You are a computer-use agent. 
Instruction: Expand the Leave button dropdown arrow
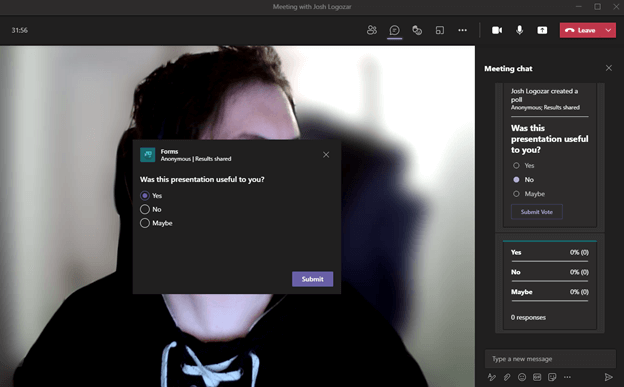pyautogui.click(x=608, y=30)
